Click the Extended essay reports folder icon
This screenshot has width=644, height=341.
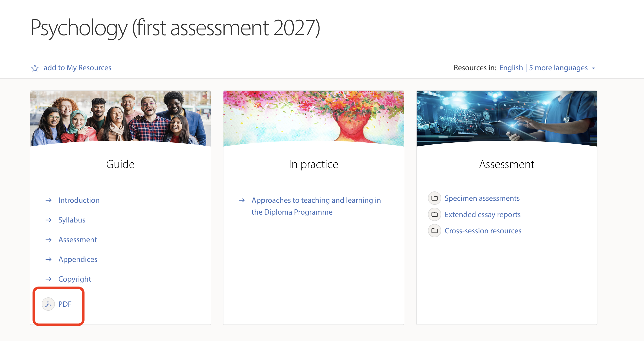tap(435, 215)
